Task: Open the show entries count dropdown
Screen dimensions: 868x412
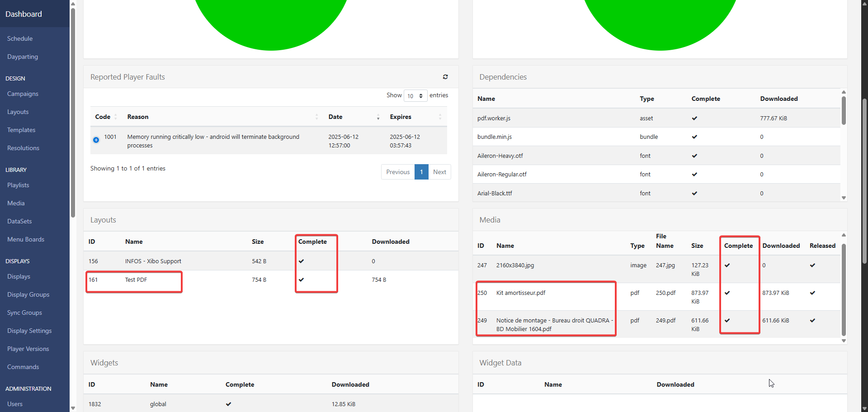Action: pos(415,96)
